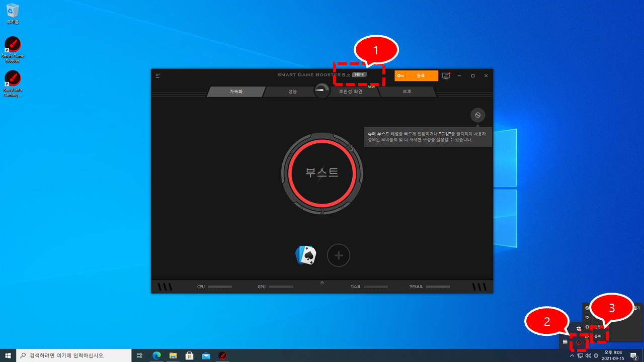Click the boost gauge icon in tray menu
Viewport: 644px width, 362px height.
tap(587, 317)
